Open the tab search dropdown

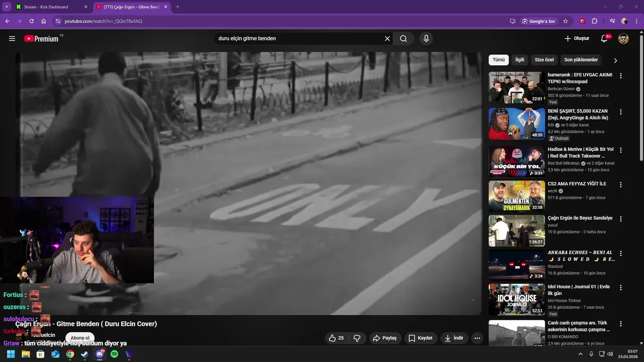coord(7,7)
